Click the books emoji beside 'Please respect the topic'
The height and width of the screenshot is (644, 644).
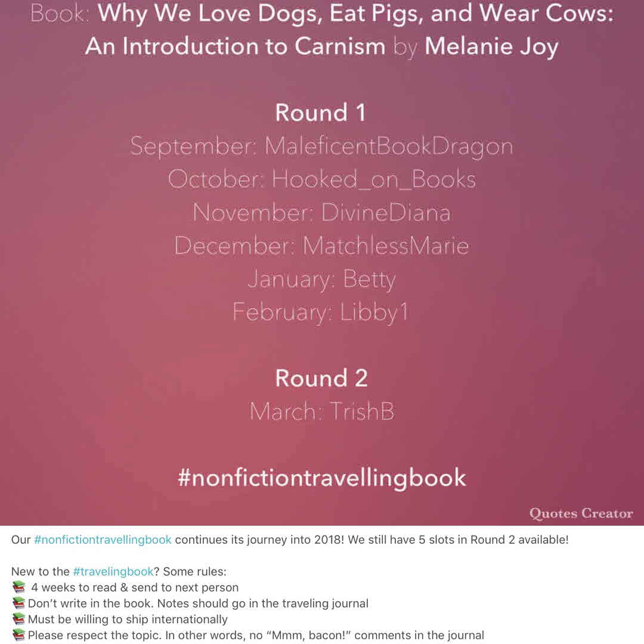pos(18,635)
